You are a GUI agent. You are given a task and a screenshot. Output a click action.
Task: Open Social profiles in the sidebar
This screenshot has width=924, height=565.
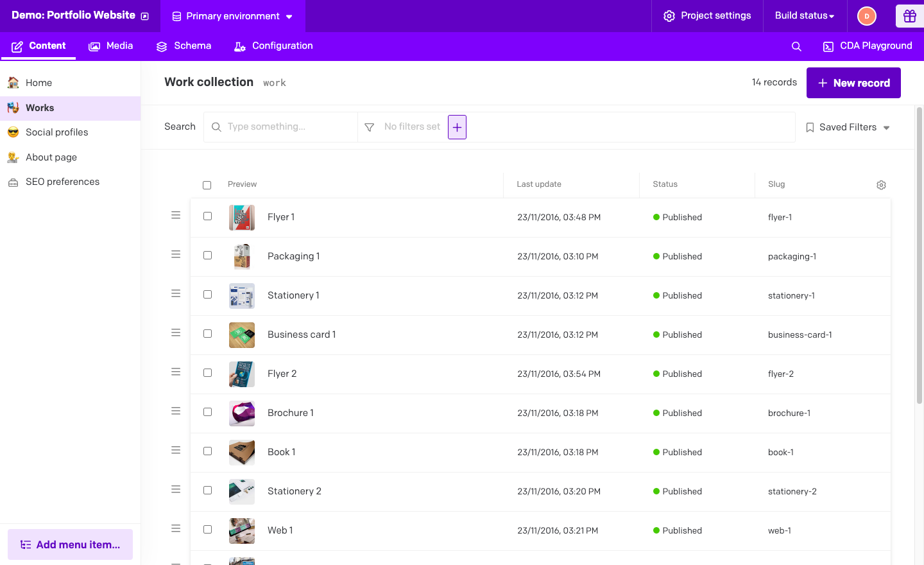click(x=70, y=132)
